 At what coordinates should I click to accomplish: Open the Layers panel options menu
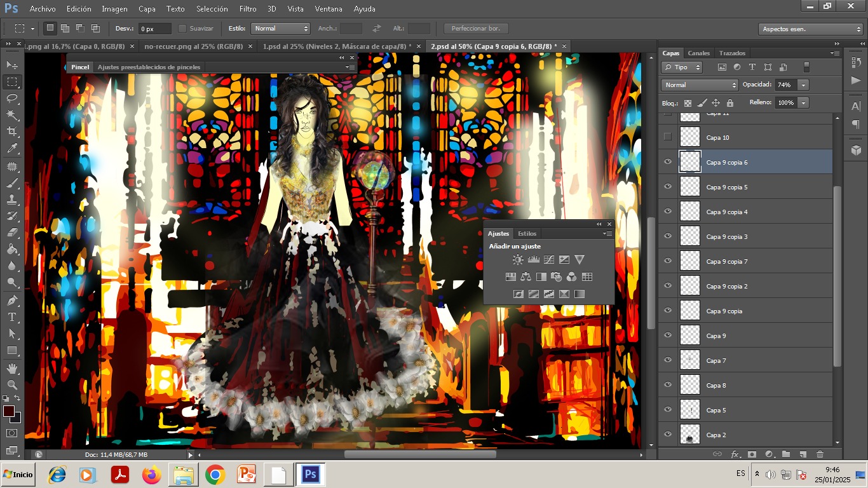834,53
